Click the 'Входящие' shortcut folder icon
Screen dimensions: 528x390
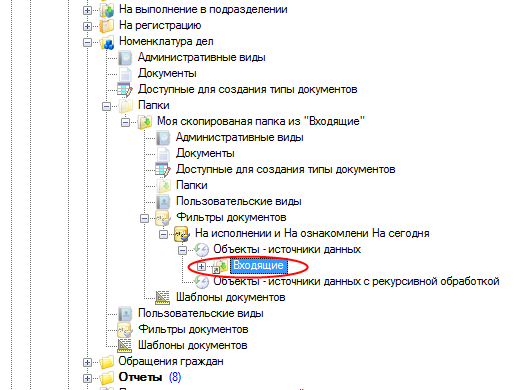pyautogui.click(x=220, y=266)
